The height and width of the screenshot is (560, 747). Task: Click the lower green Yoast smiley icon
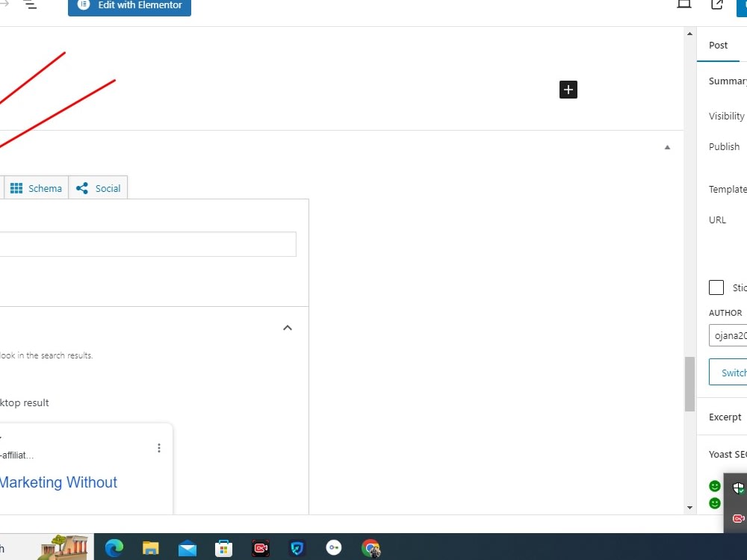point(715,503)
